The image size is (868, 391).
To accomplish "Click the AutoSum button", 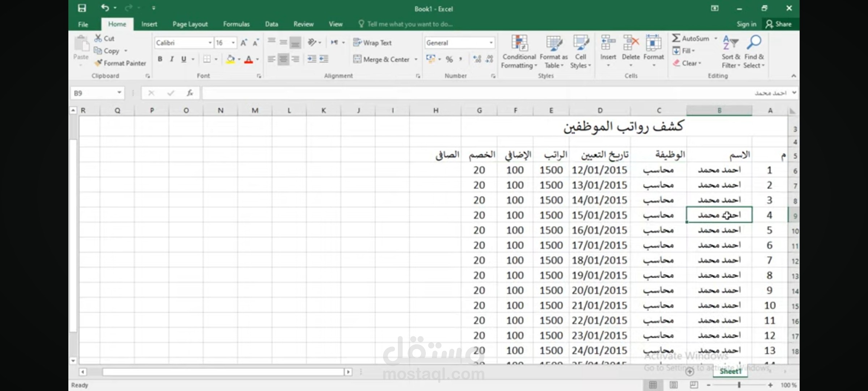I will pos(690,38).
